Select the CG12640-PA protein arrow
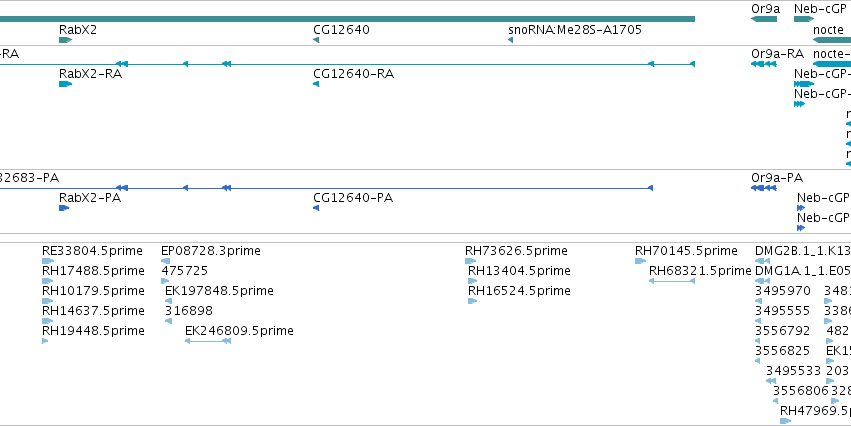The height and width of the screenshot is (426, 851). 316,208
